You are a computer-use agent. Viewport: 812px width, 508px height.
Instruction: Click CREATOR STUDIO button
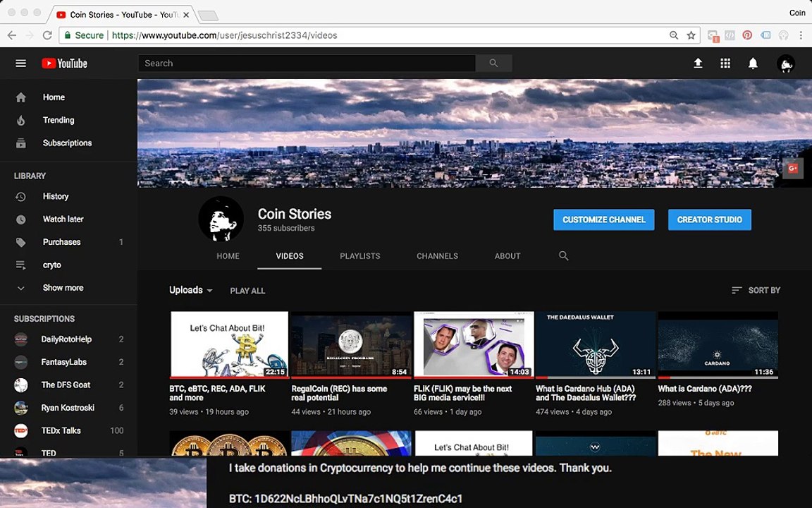(x=710, y=220)
